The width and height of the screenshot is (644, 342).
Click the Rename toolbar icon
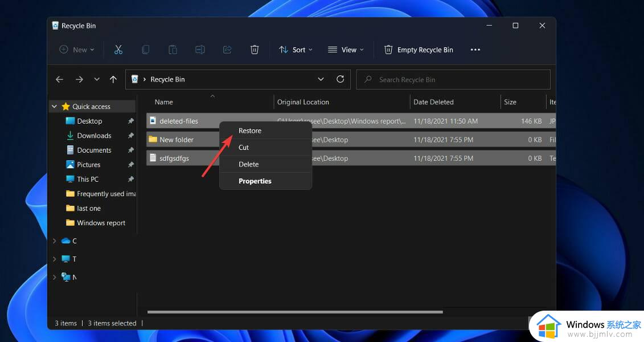pyautogui.click(x=200, y=50)
